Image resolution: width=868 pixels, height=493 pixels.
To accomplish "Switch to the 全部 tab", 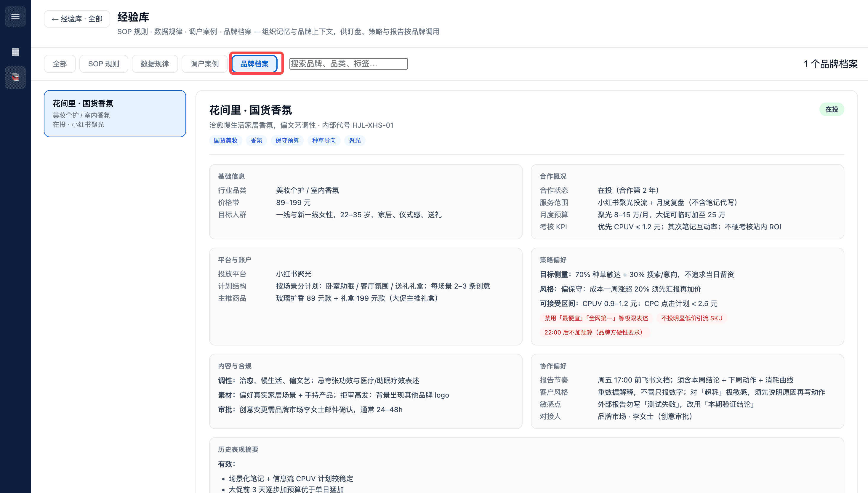I will [x=60, y=64].
